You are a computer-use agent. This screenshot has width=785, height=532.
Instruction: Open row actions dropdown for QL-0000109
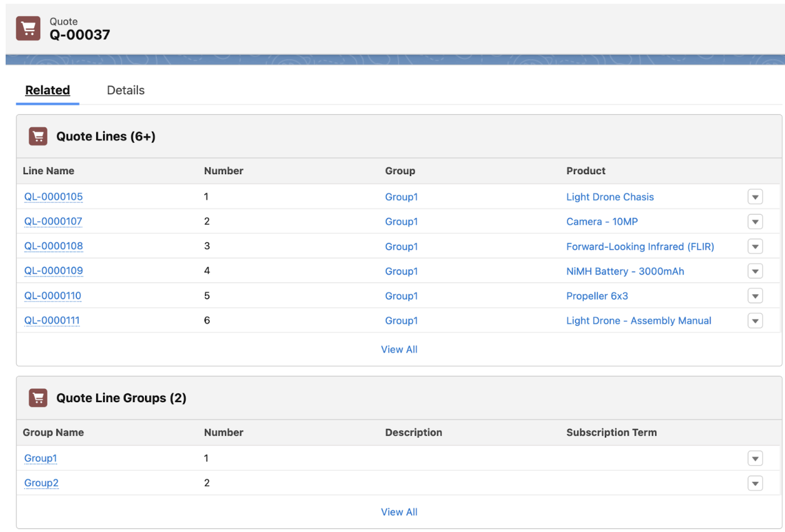click(755, 271)
